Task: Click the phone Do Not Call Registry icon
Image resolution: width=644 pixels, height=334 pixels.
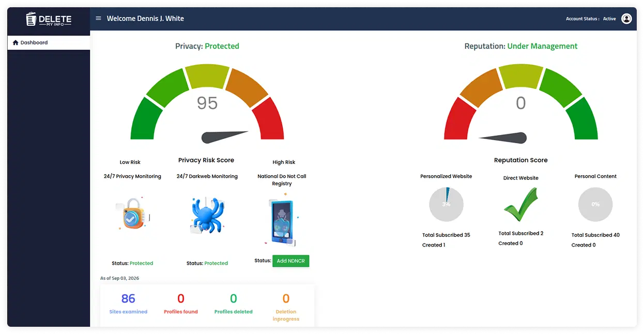Action: pyautogui.click(x=282, y=220)
